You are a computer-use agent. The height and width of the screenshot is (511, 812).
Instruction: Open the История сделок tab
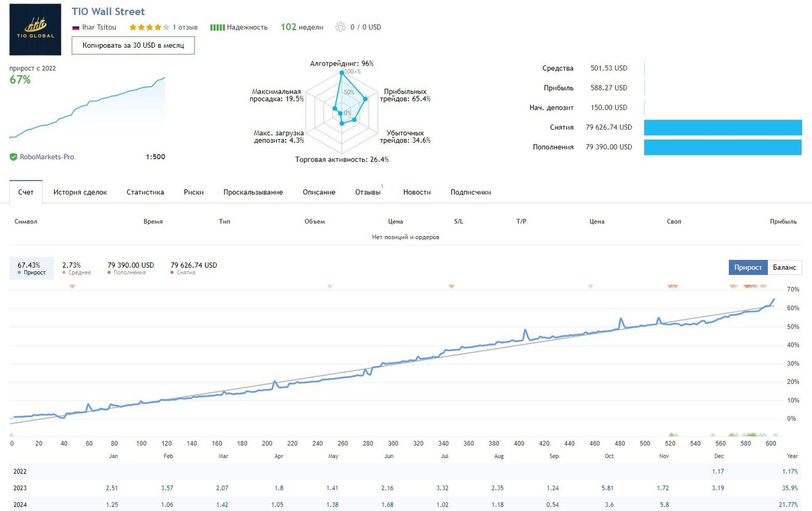(80, 192)
